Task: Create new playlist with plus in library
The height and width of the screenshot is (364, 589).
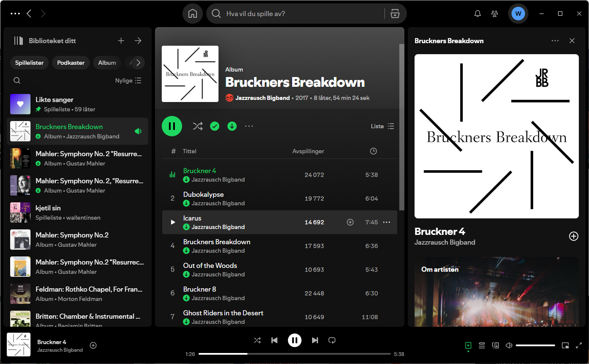Action: pyautogui.click(x=121, y=41)
